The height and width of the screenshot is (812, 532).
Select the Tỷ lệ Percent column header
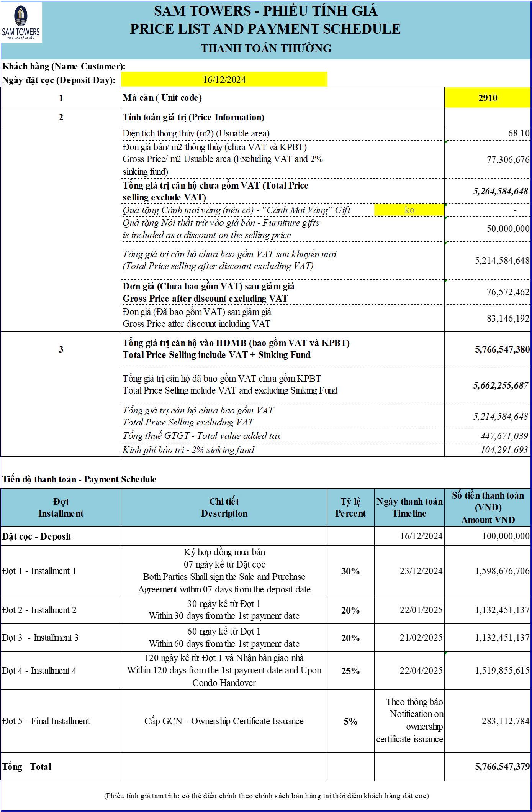click(x=350, y=507)
